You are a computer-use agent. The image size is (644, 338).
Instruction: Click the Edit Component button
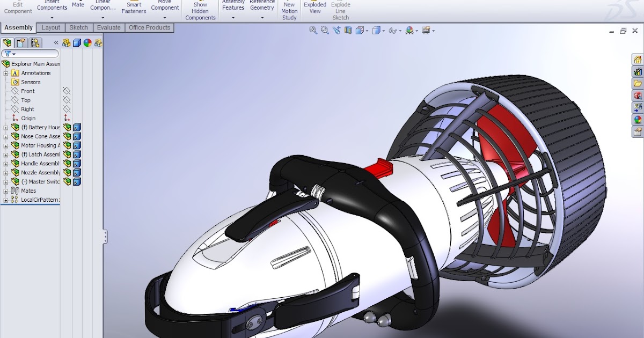(x=18, y=8)
